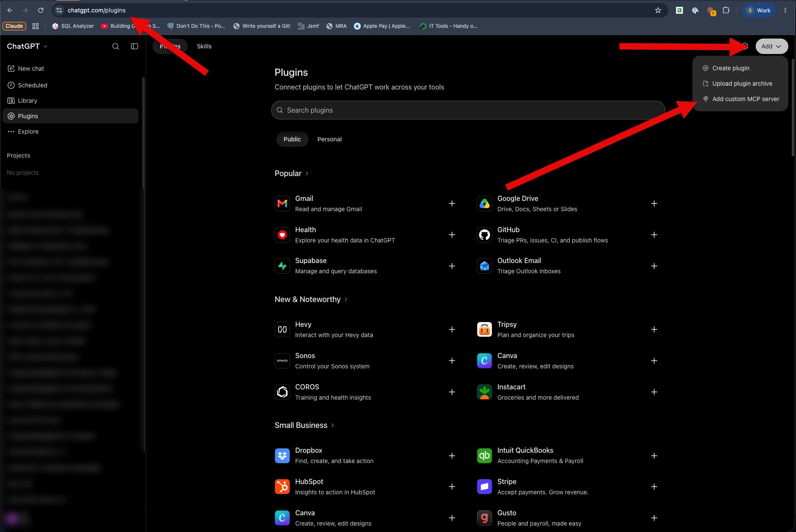Switch to the Personal filter tab
This screenshot has height=532, width=796.
[329, 139]
